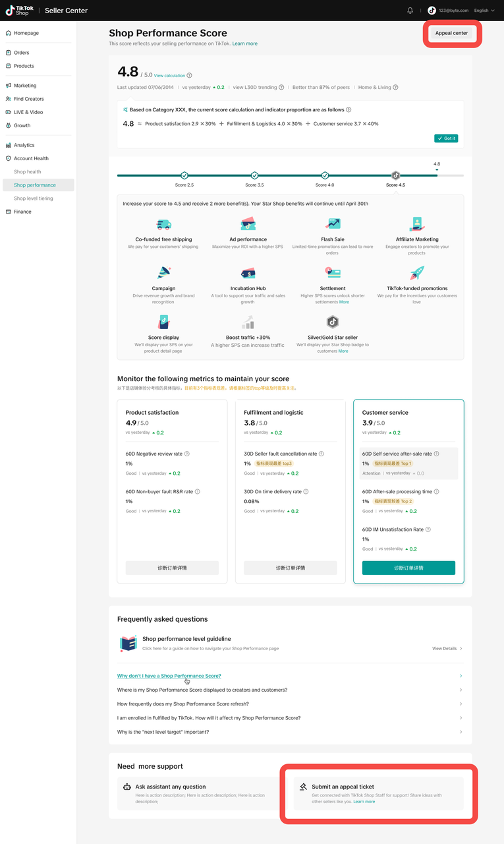Click the Co-funded free shipping truck icon
504x844 pixels.
tap(163, 225)
